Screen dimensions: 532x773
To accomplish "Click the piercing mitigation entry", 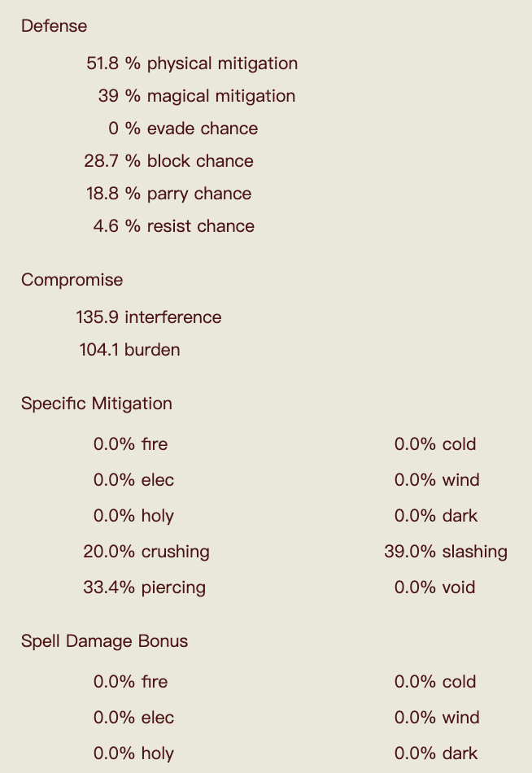I will point(144,587).
